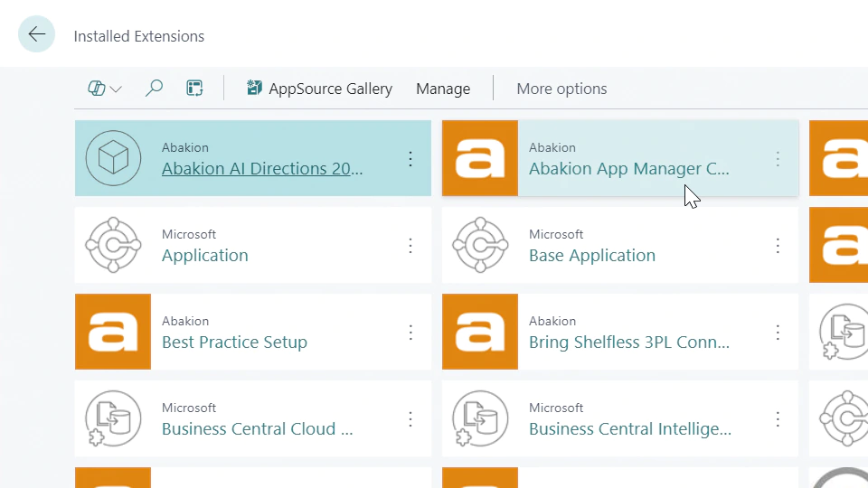Open three-dot menu for Bring Shelfless 3PL
Viewport: 868px width, 488px height.
pyautogui.click(x=778, y=332)
